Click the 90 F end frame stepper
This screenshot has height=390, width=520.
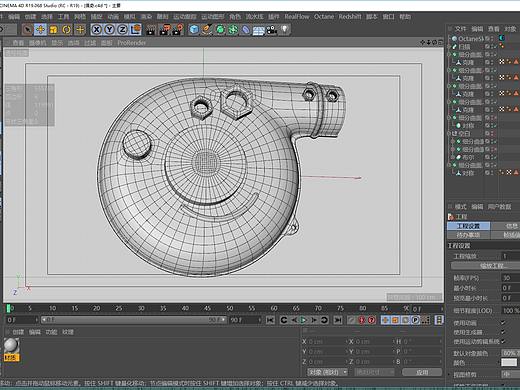coord(260,320)
